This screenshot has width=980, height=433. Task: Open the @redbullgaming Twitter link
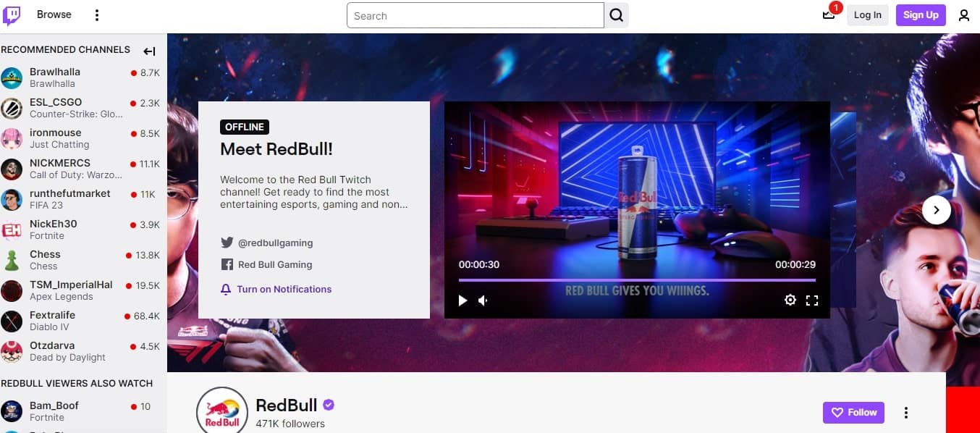pos(275,243)
